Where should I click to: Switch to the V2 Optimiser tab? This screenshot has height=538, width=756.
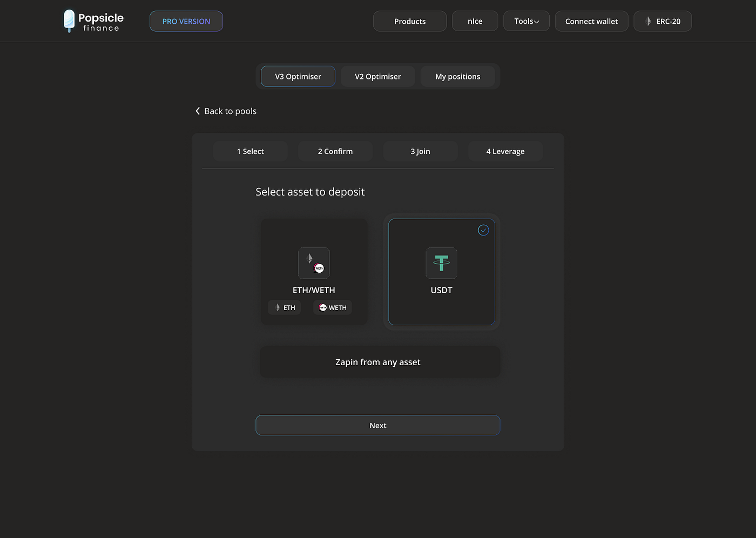coord(378,76)
